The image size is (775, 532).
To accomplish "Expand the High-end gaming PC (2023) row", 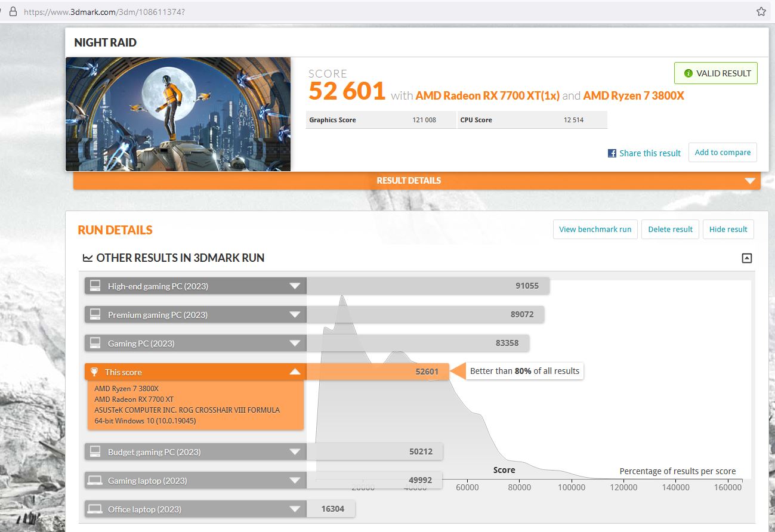I will coord(295,286).
